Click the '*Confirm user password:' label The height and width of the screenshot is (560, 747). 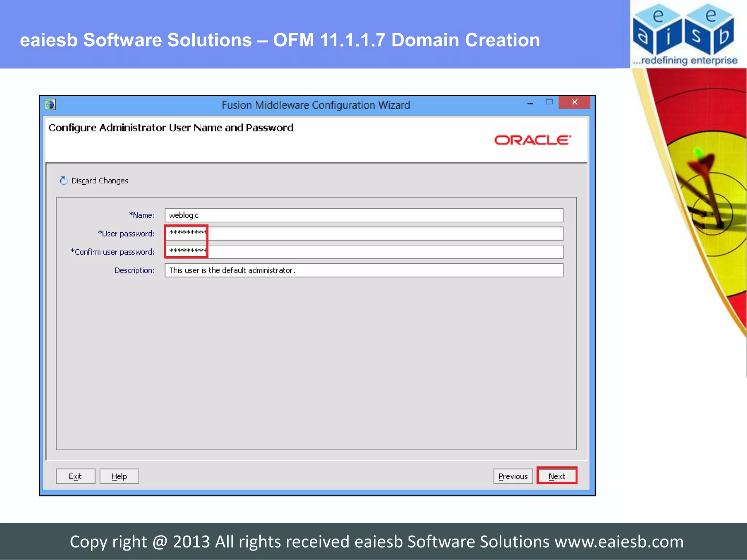pos(113,252)
